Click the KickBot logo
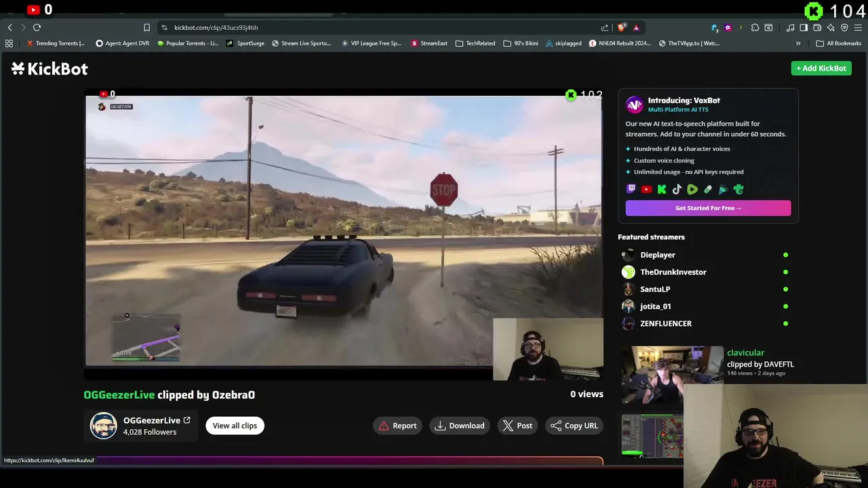868x488 pixels. click(x=50, y=68)
